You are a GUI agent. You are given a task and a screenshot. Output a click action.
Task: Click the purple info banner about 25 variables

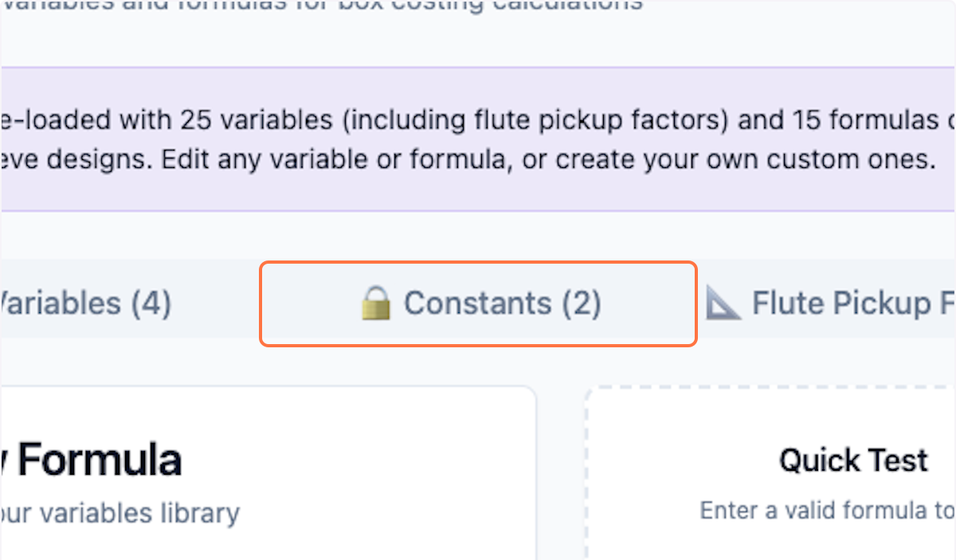[x=478, y=139]
